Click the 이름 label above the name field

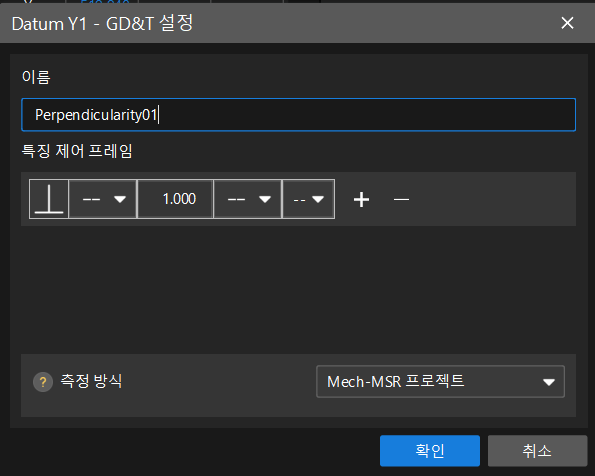(x=36, y=77)
